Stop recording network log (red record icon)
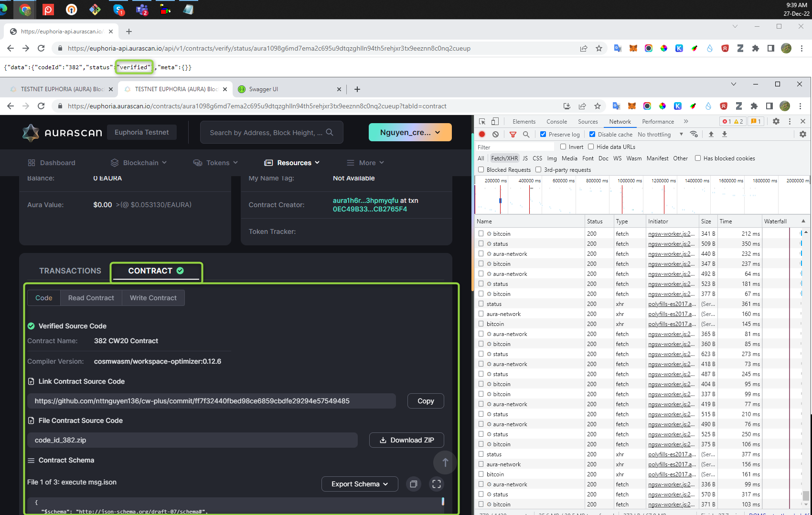The width and height of the screenshot is (812, 515). click(x=482, y=134)
